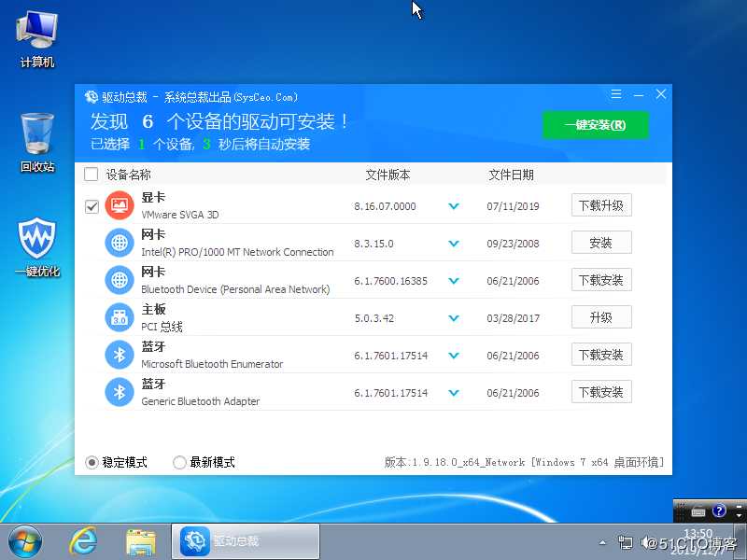Click the Microsoft Bluetooth Enumerator icon
Viewport: 747px width, 560px height.
[120, 355]
